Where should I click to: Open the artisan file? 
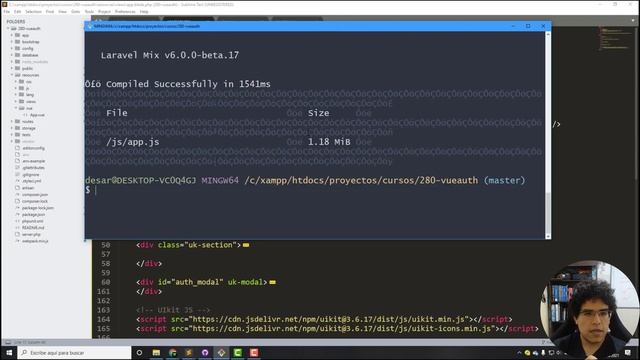click(28, 188)
